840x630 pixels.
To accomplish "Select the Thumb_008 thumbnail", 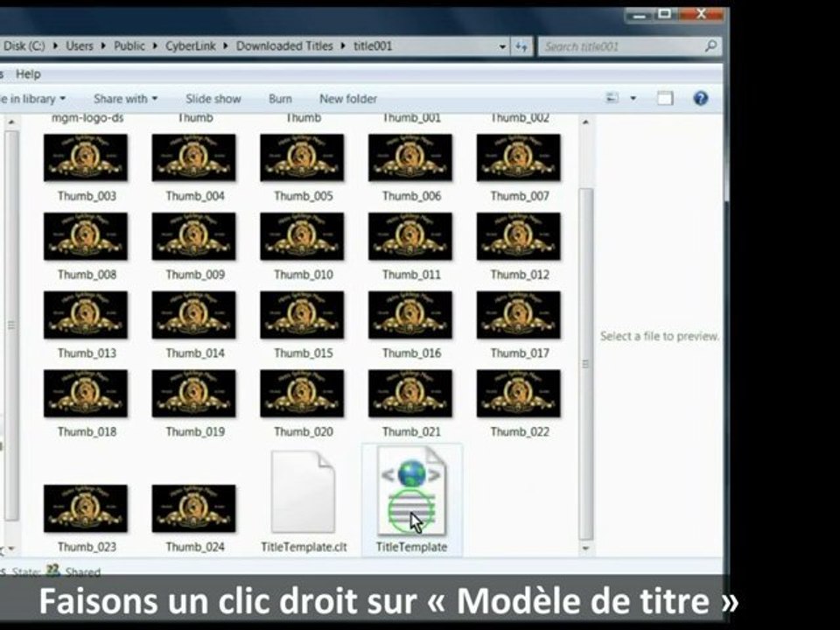I will click(x=86, y=236).
